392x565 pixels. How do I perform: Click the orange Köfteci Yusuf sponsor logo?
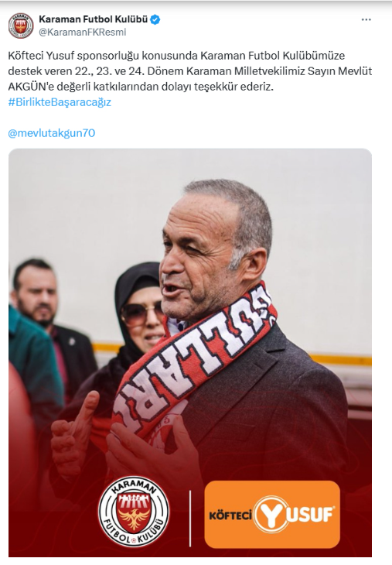pyautogui.click(x=272, y=514)
